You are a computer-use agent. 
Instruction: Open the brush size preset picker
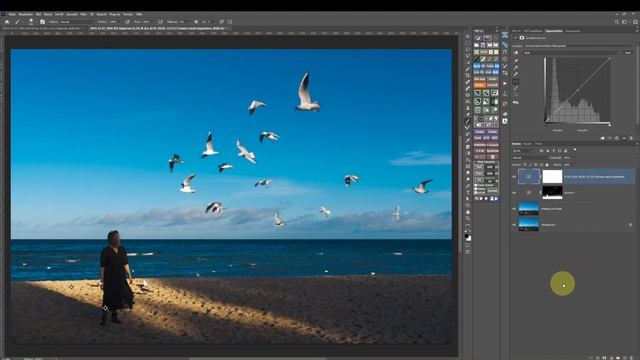click(31, 22)
